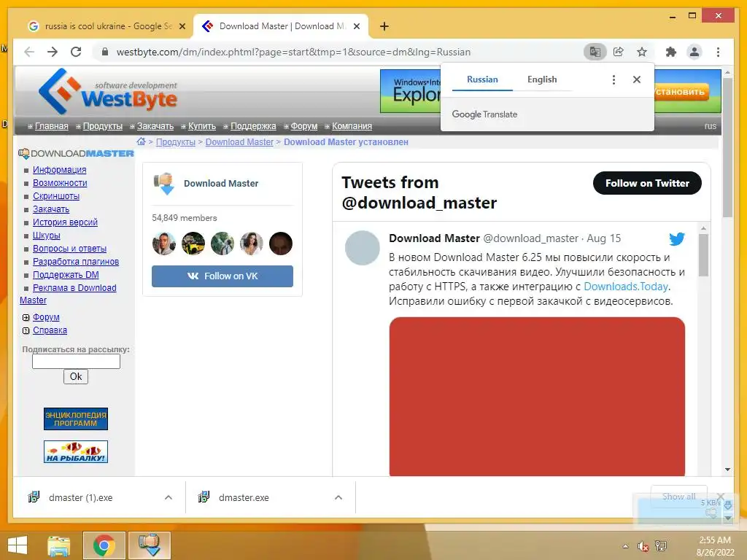Open translate popup options menu
The image size is (747, 560).
tap(614, 79)
